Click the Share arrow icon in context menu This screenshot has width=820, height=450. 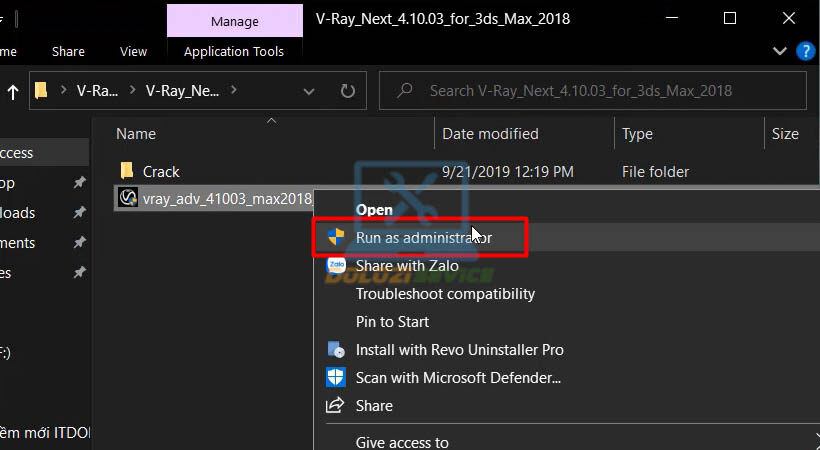335,405
